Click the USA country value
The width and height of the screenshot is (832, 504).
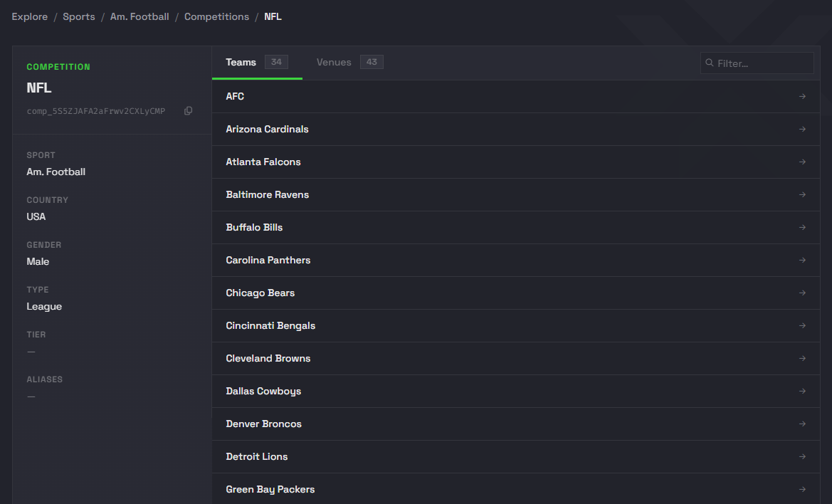point(36,216)
